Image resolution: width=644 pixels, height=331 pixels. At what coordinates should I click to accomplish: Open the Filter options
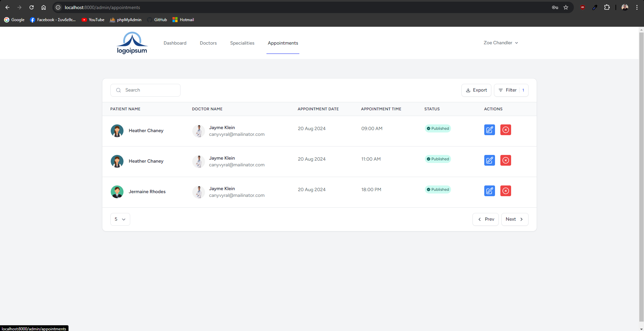[x=511, y=90]
